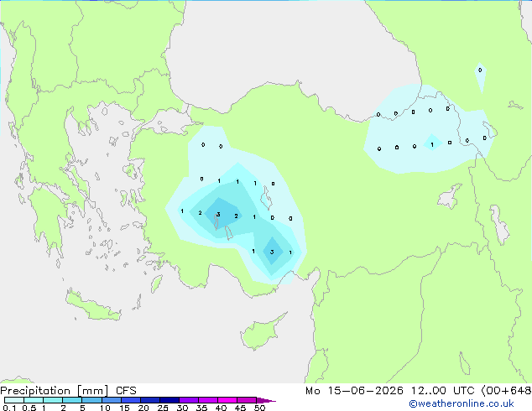This screenshot has width=532, height=411.
Task: Click legend label '0.1'
Action: pyautogui.click(x=9, y=408)
